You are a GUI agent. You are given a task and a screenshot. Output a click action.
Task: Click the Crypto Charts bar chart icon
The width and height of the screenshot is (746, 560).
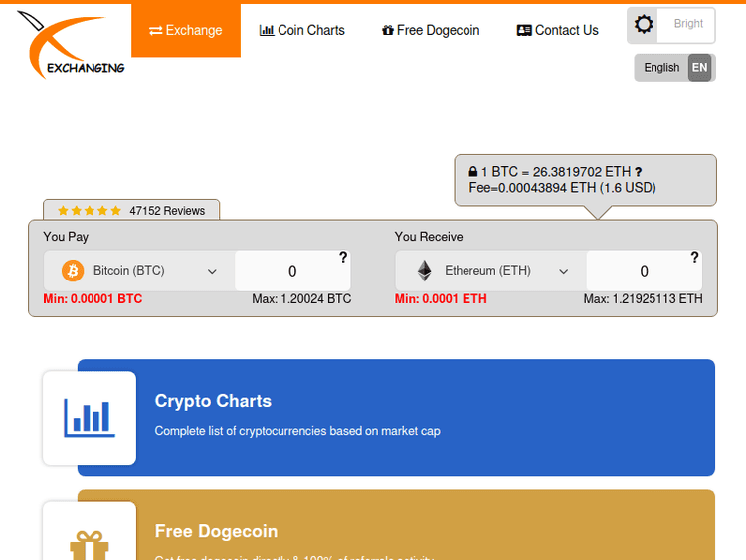pyautogui.click(x=90, y=418)
